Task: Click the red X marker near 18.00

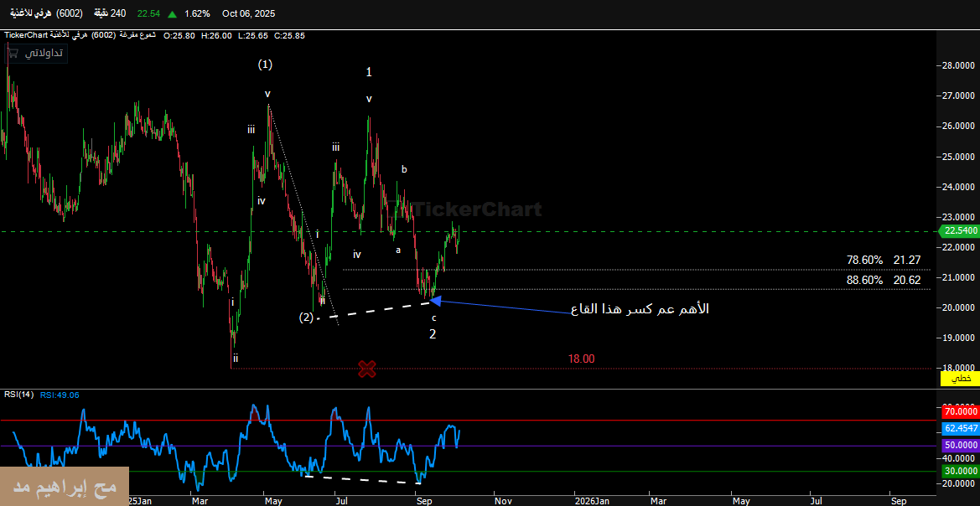Action: tap(366, 368)
